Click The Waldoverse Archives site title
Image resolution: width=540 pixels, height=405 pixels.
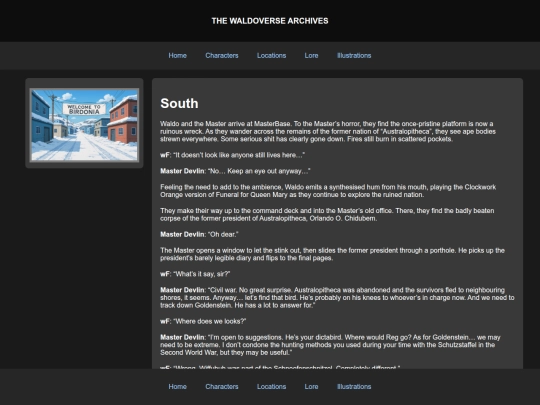[270, 21]
